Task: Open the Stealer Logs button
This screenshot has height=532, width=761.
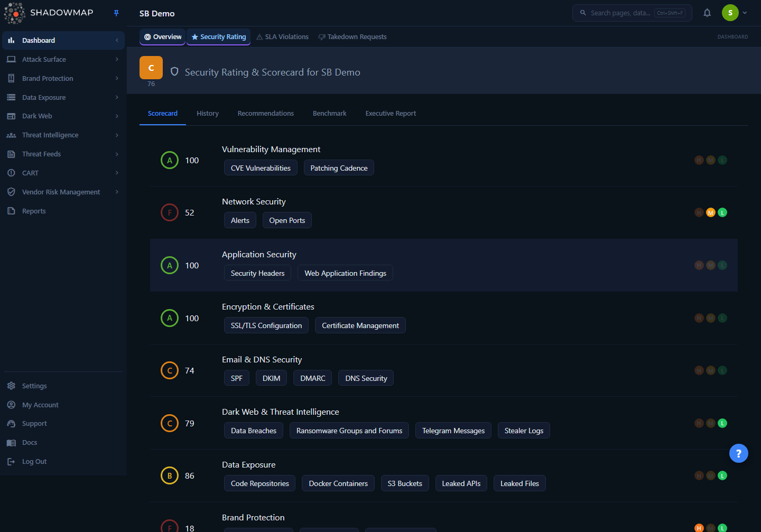Action: coord(524,431)
